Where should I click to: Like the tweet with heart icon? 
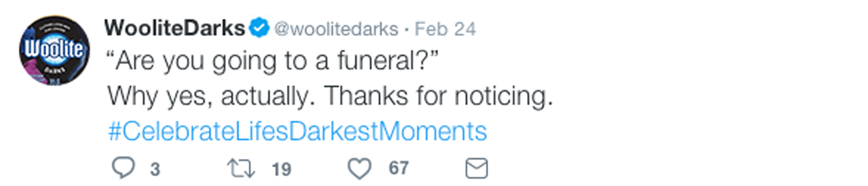(x=359, y=169)
